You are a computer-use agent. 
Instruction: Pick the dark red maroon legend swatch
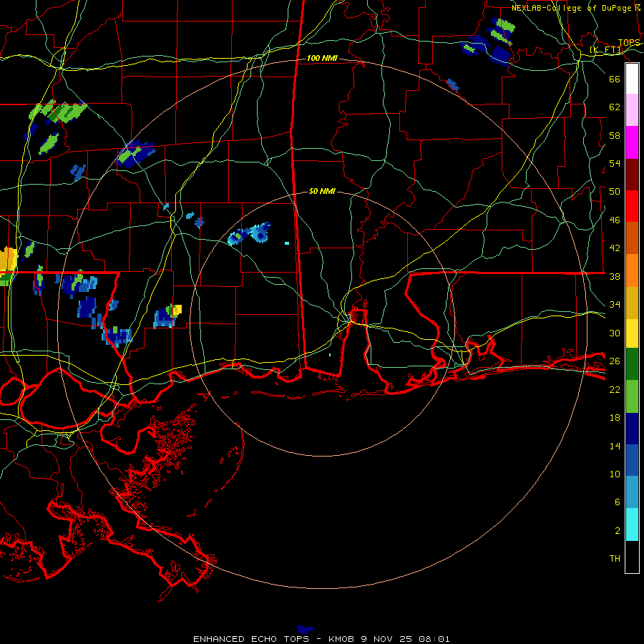632,175
